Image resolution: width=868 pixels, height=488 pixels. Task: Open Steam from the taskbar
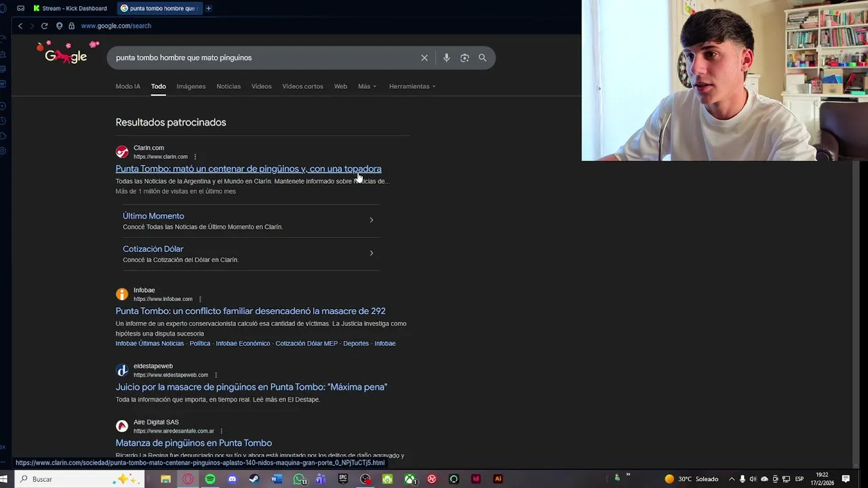pos(254,479)
